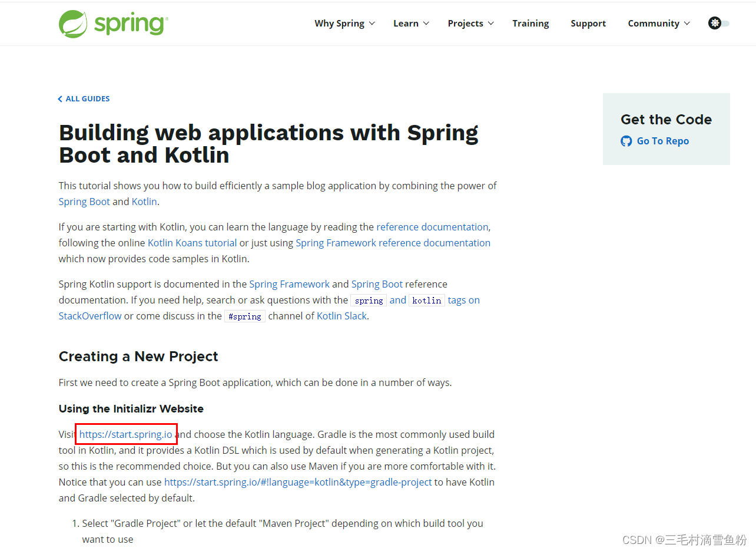756x551 pixels.
Task: Open the Kotlin Koans tutorial link
Action: point(192,243)
